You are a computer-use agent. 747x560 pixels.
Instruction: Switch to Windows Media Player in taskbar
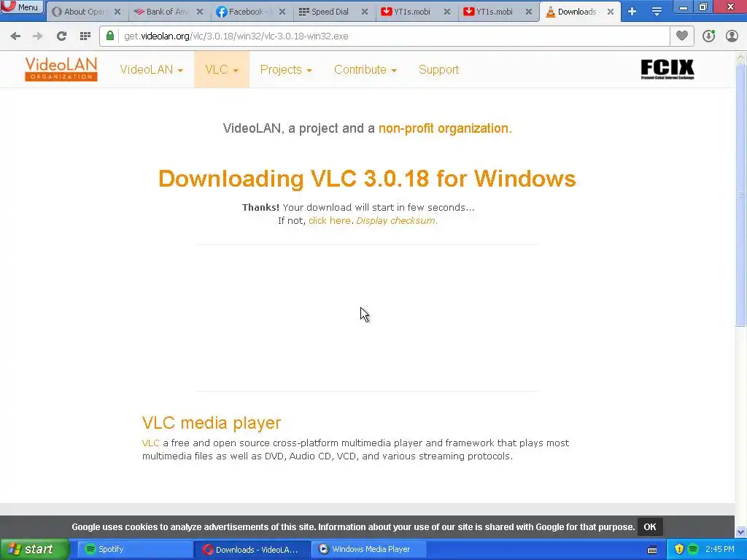point(368,549)
